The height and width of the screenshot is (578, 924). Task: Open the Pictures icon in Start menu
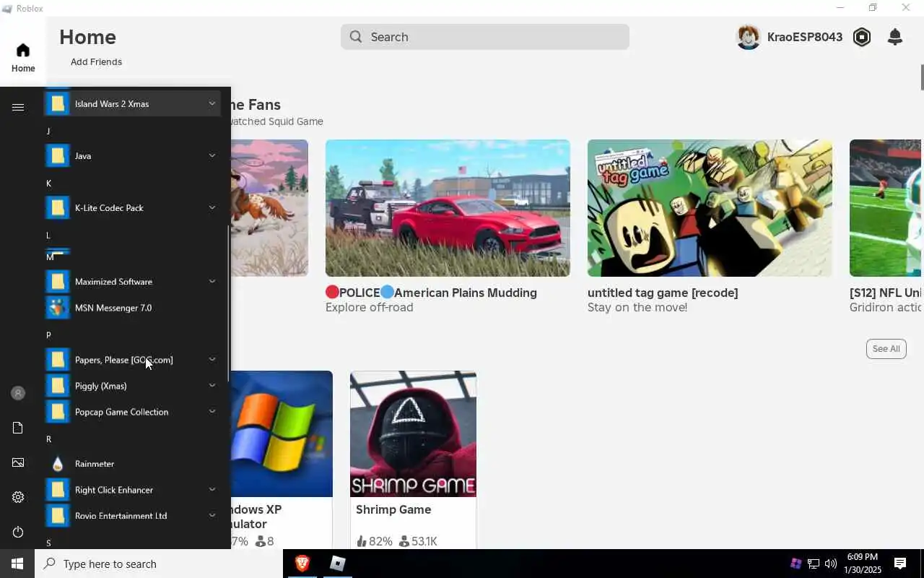(18, 462)
